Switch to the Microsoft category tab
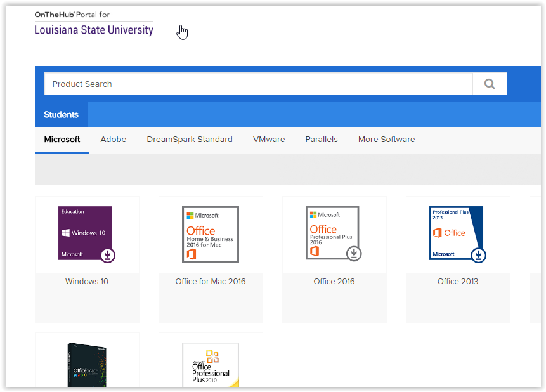546x392 pixels. [x=62, y=140]
